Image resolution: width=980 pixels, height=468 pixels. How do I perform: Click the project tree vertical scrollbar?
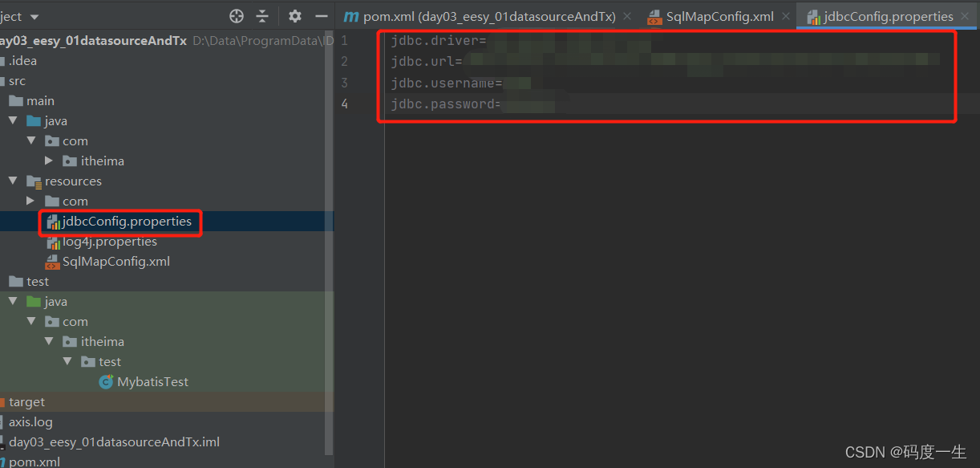[x=330, y=242]
